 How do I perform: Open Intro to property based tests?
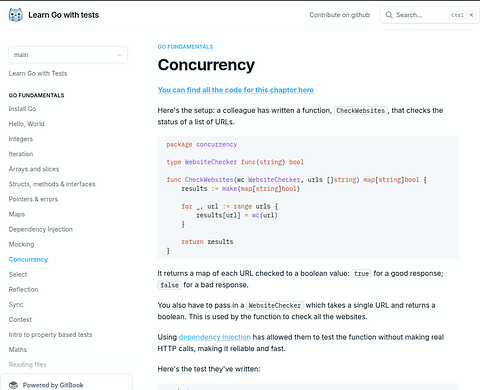point(50,334)
